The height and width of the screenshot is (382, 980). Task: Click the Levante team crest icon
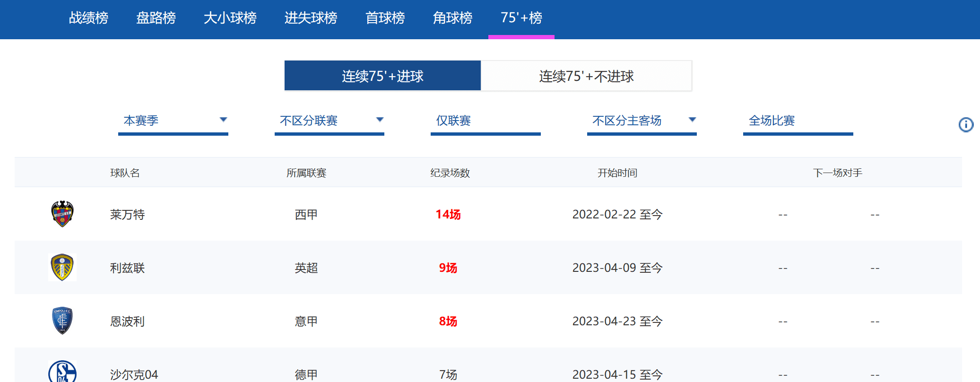(x=62, y=214)
